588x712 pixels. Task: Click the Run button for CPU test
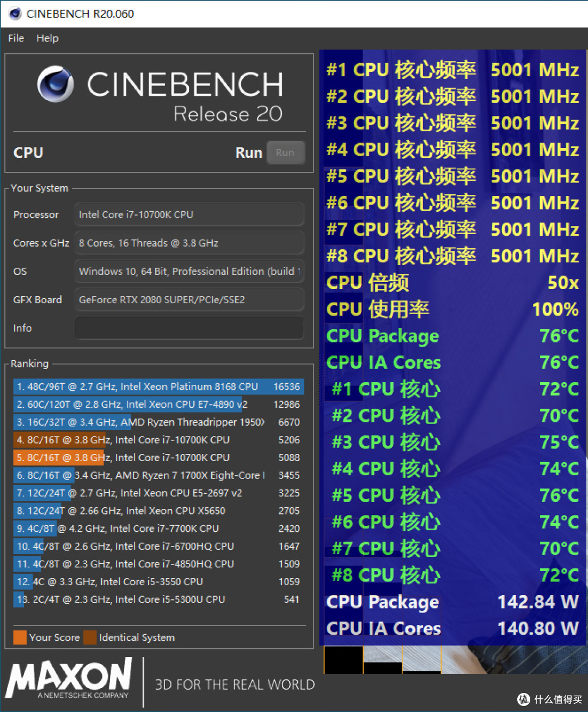285,153
